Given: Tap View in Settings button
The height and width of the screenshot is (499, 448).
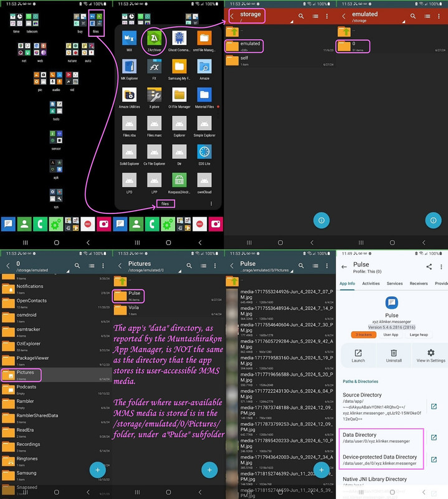Looking at the screenshot, I should coord(431,356).
